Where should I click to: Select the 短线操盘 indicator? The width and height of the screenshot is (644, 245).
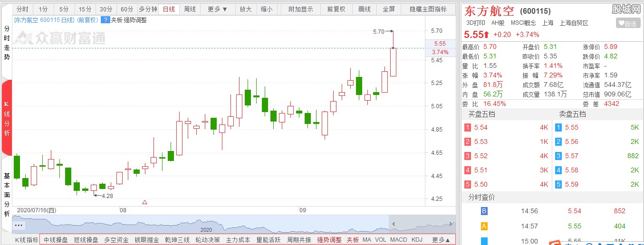click(86, 240)
